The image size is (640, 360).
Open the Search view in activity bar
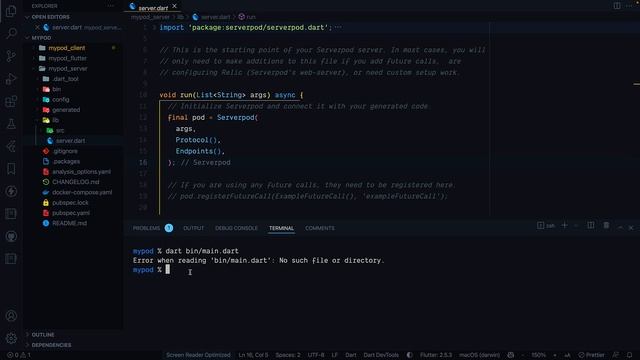(11, 33)
